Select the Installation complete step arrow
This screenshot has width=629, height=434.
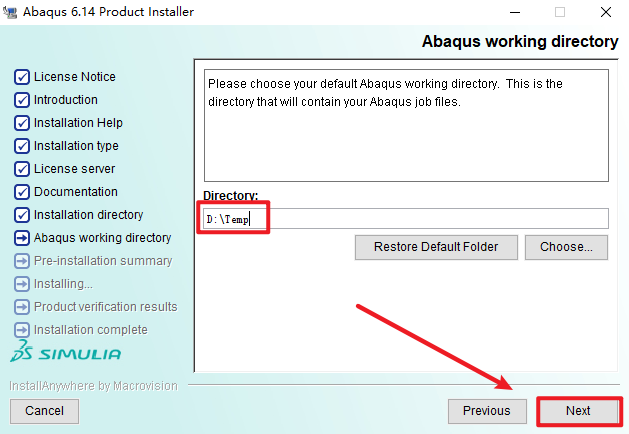click(22, 330)
